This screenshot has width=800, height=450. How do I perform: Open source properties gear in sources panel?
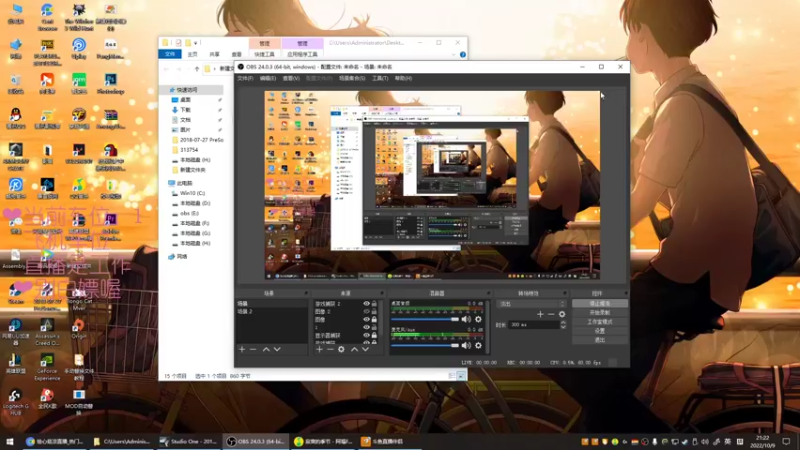pos(341,349)
